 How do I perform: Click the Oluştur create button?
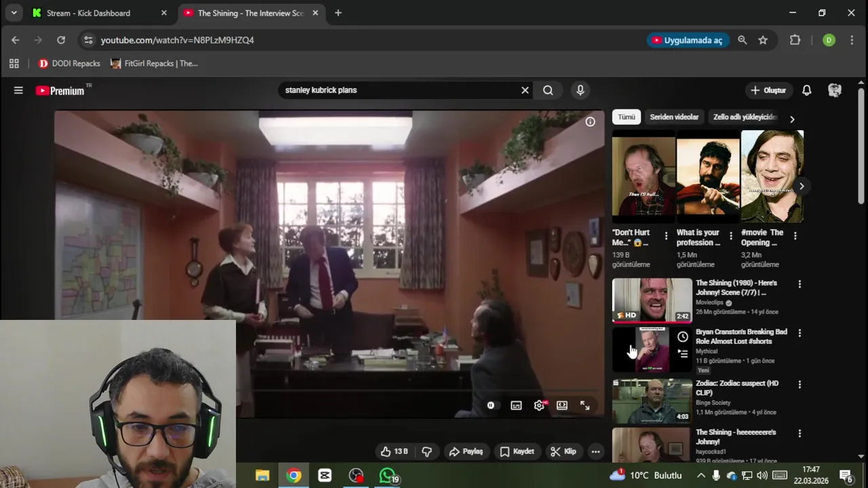pos(768,90)
